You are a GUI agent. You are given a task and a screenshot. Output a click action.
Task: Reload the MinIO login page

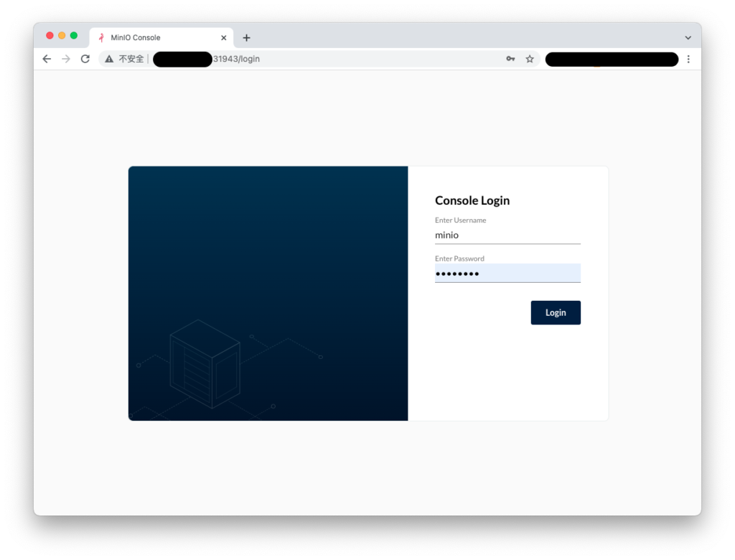85,59
